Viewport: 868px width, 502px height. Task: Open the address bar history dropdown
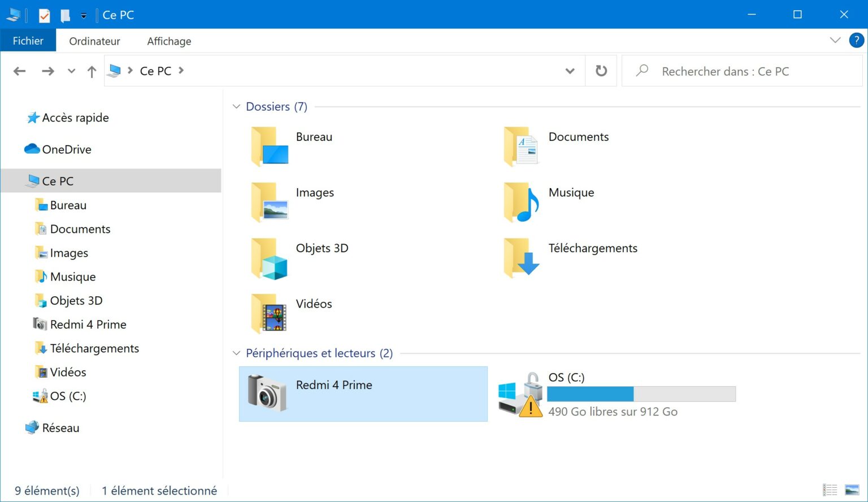[x=570, y=71]
